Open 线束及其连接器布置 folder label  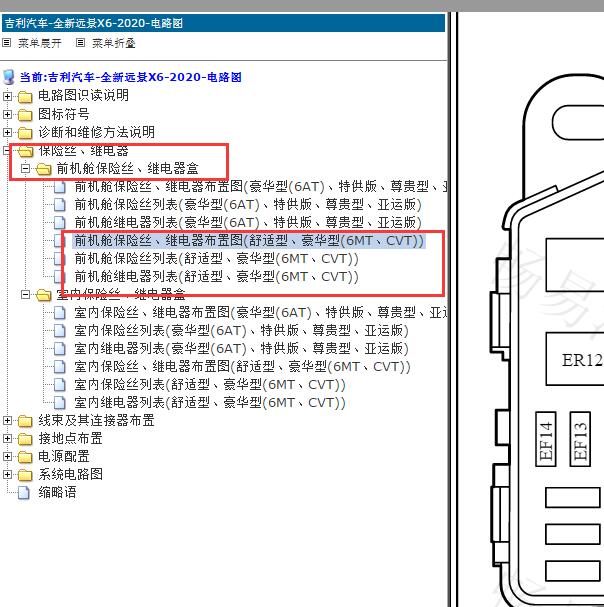point(96,420)
